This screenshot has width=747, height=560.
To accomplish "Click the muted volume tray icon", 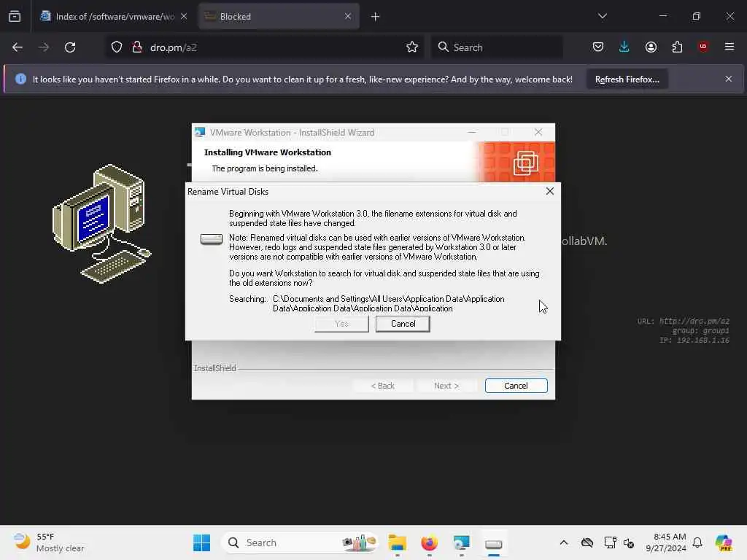I will point(628,542).
